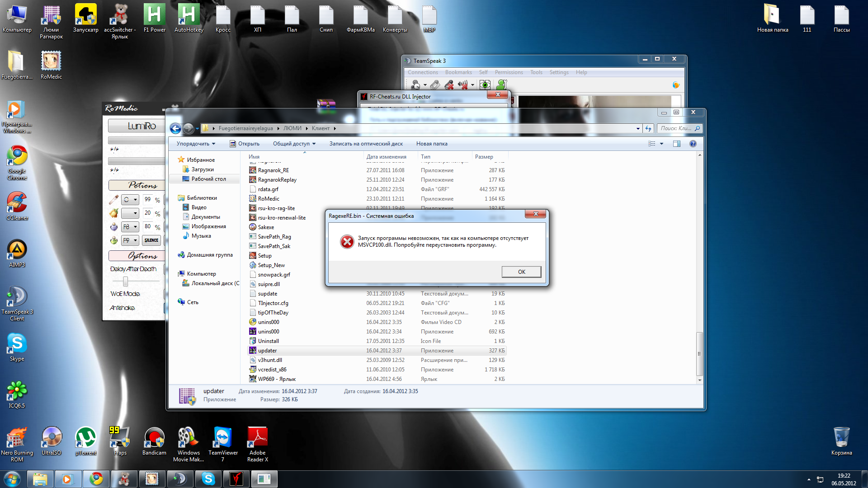
Task: Click the Windows Start button
Action: point(12,479)
